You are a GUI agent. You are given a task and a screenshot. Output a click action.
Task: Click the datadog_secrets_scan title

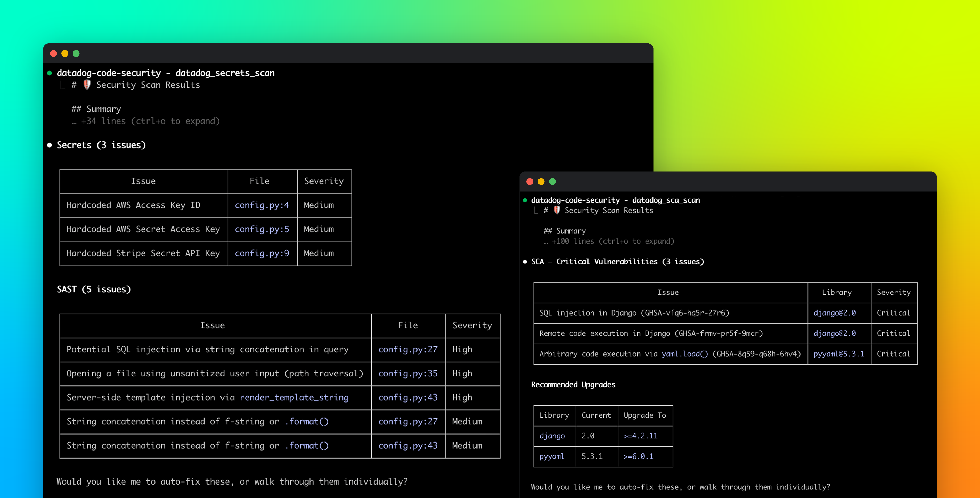[x=225, y=73]
